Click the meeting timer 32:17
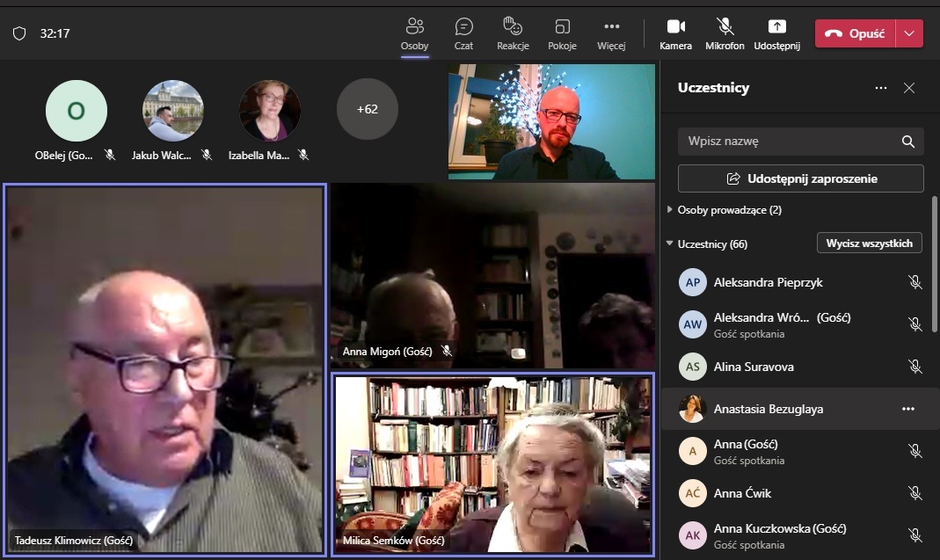Viewport: 940px width, 560px height. pyautogui.click(x=55, y=33)
